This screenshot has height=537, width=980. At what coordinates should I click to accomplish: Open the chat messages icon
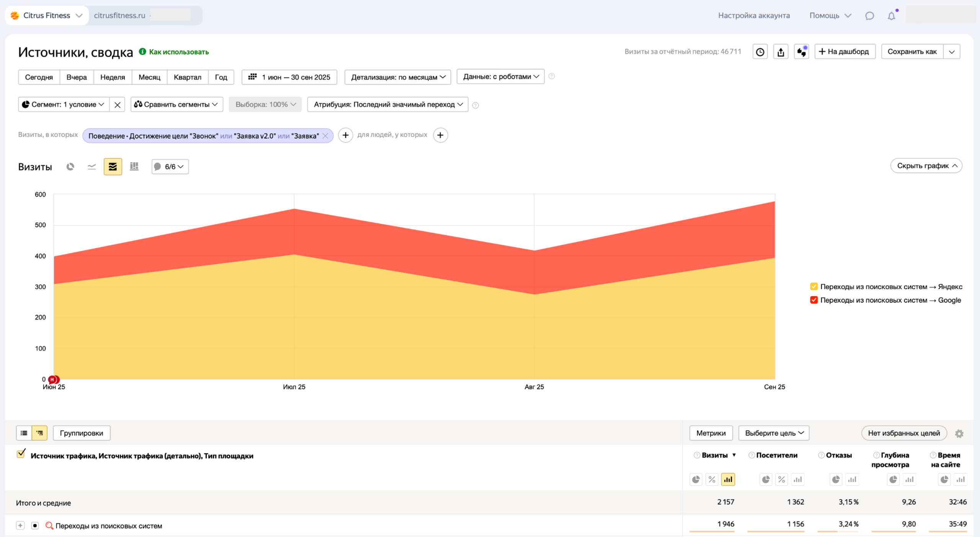(x=869, y=16)
